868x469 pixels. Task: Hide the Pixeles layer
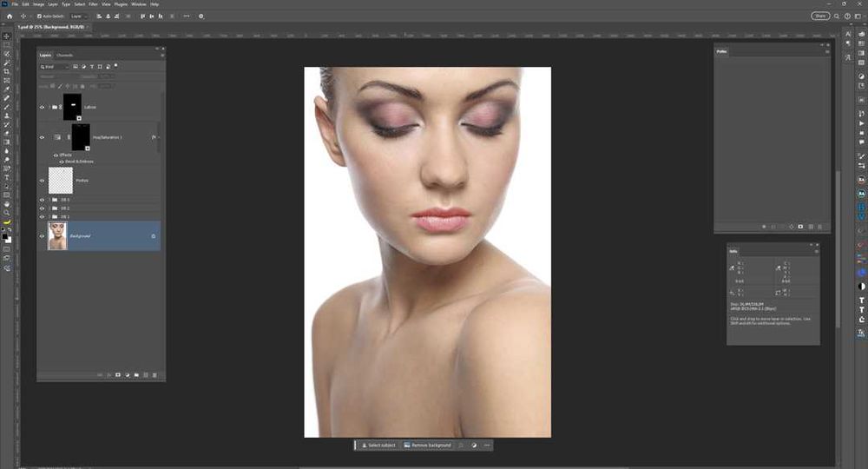click(42, 181)
